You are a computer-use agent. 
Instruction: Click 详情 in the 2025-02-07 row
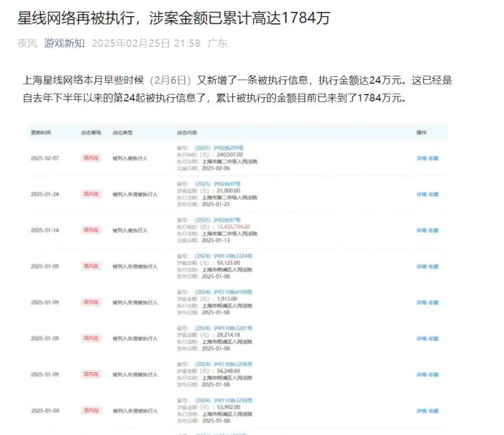point(421,158)
